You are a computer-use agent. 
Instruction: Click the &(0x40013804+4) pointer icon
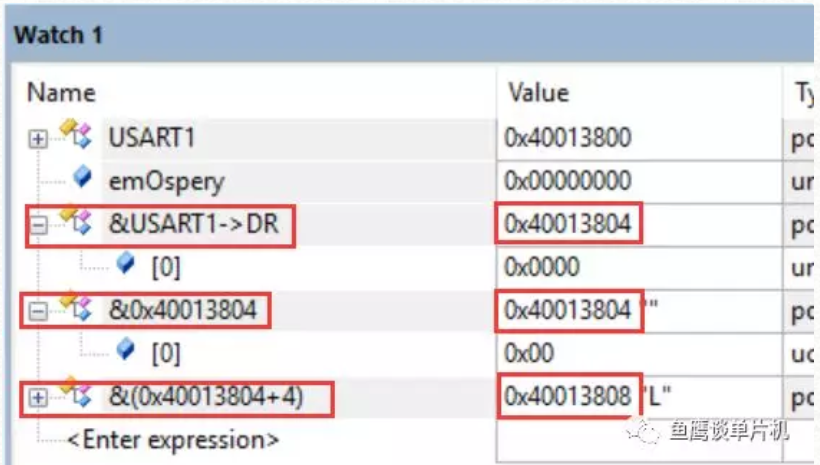(76, 393)
